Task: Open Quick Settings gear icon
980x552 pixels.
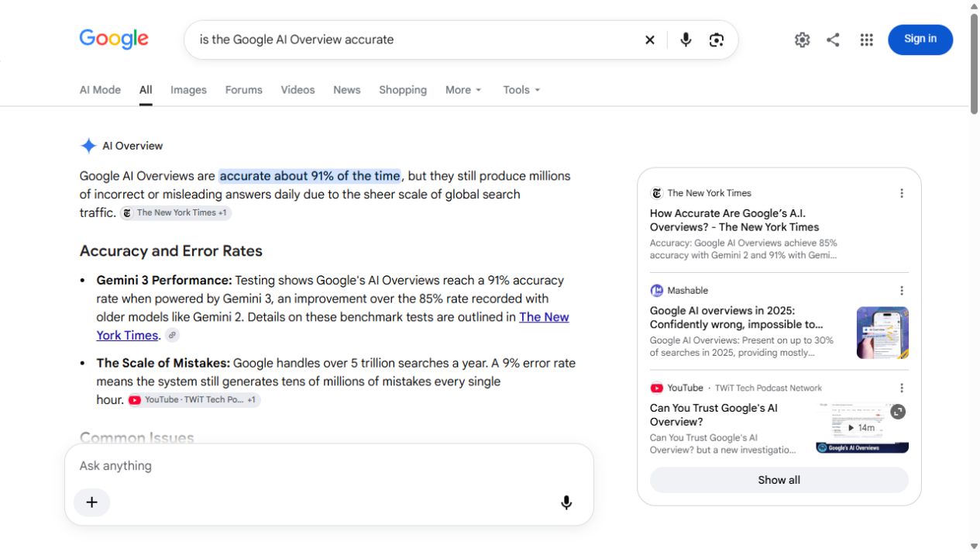Action: click(x=802, y=40)
